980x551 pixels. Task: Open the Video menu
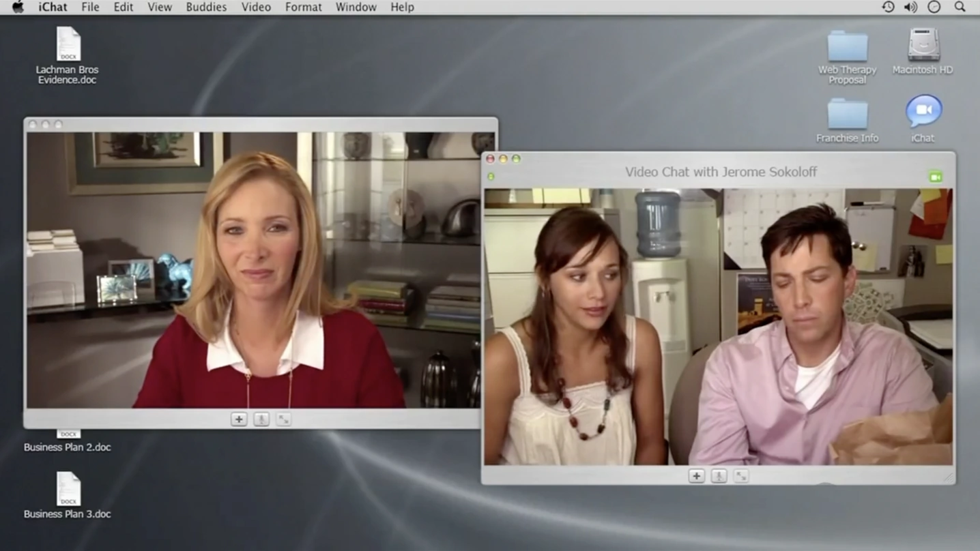point(256,7)
